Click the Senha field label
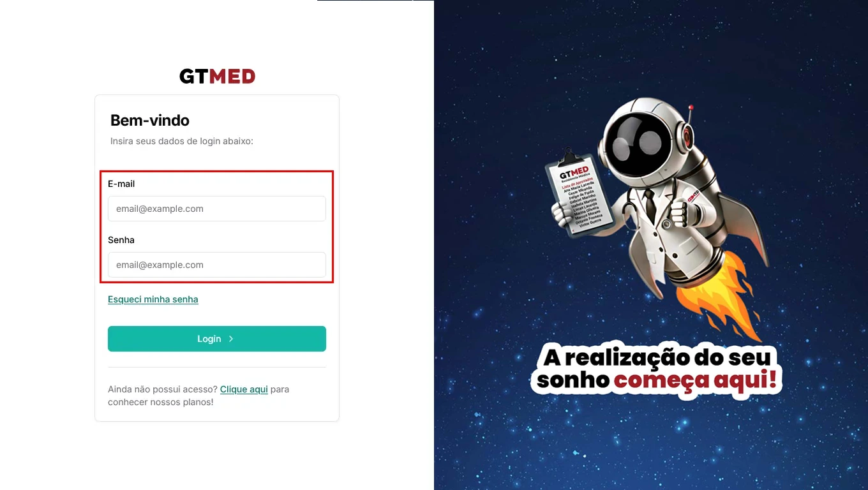 click(121, 240)
